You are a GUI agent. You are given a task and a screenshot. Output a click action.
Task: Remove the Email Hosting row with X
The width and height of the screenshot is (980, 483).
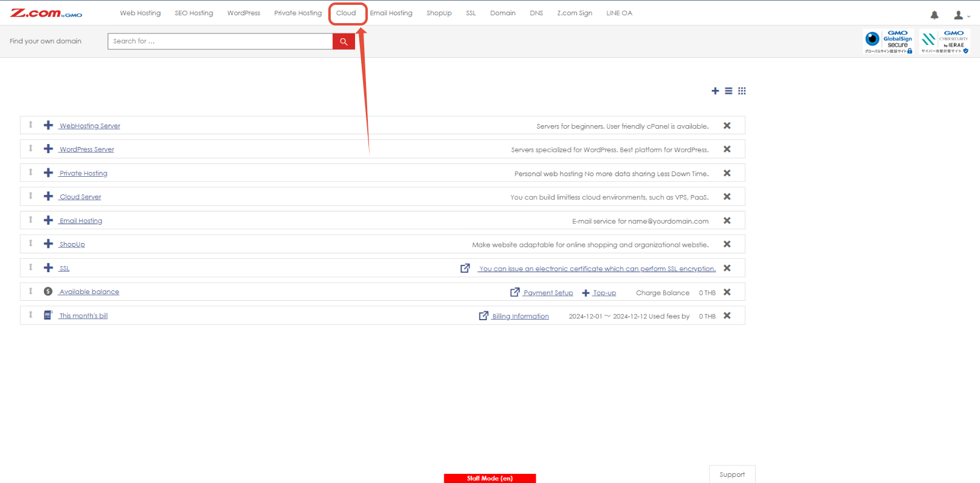[x=727, y=221]
